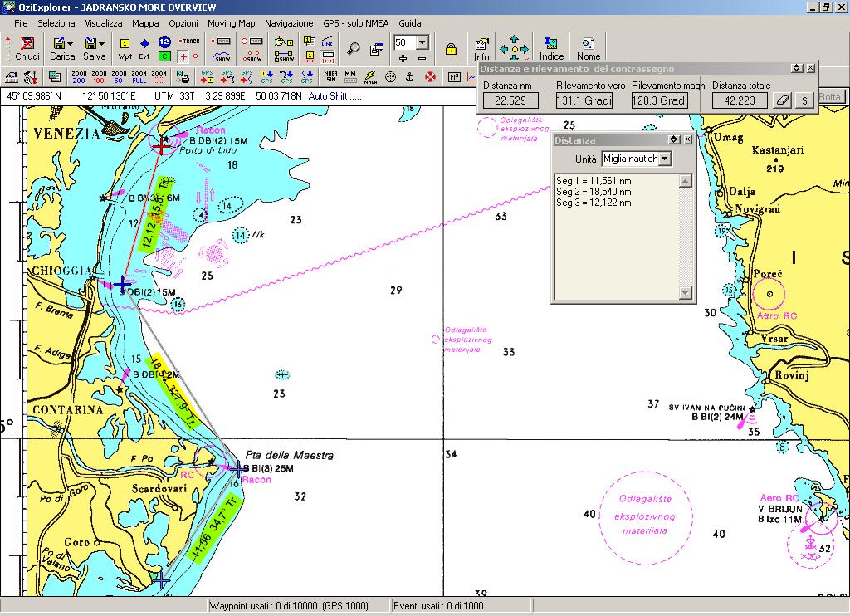Click the print map icon
Image resolution: width=850 pixels, height=616 pixels.
click(183, 77)
